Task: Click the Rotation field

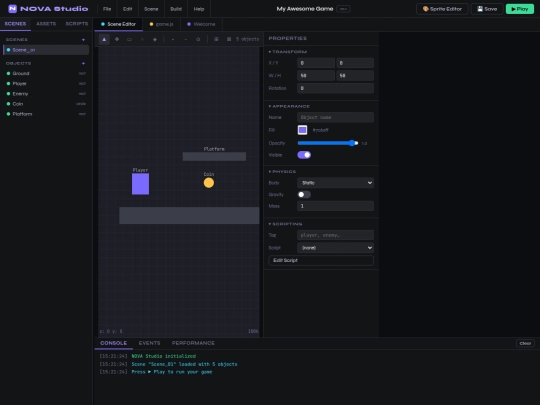Action: coord(335,88)
